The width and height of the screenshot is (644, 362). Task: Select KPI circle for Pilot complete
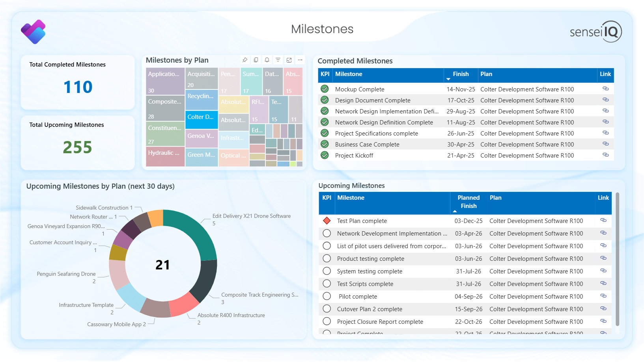click(x=327, y=296)
